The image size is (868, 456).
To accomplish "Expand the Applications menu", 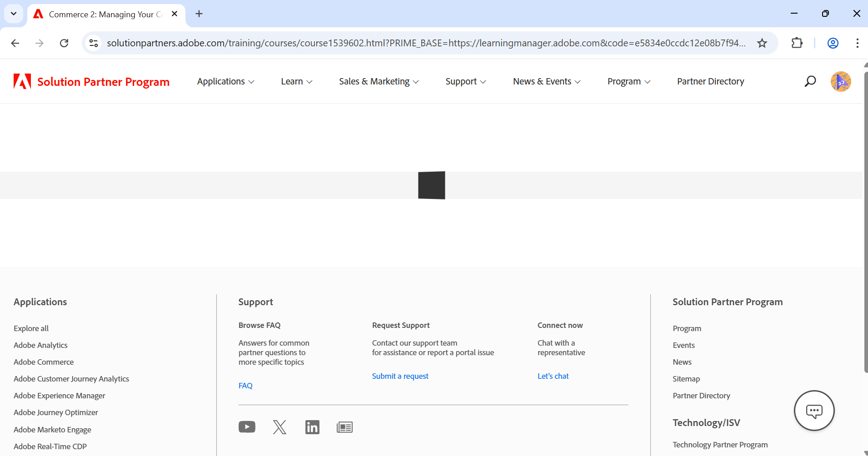I will point(225,82).
